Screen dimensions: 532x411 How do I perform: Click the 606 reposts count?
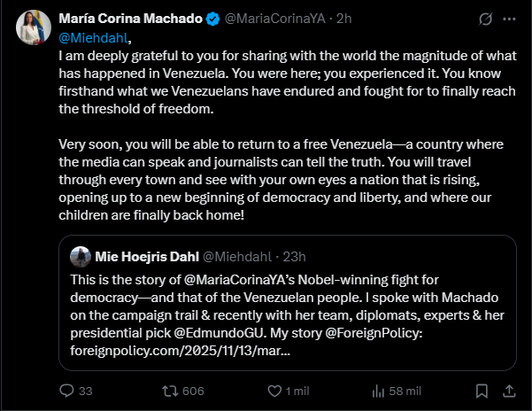[193, 391]
